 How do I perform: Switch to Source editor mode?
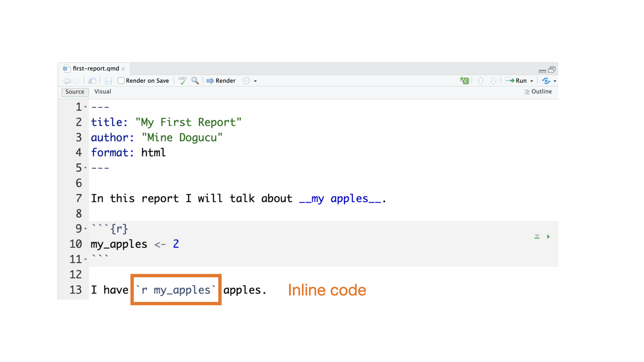[75, 92]
